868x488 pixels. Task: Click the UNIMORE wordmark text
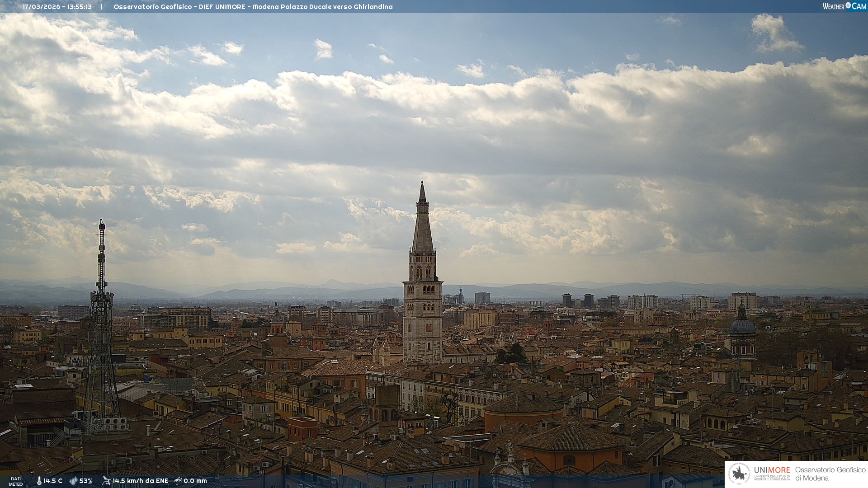coord(772,470)
